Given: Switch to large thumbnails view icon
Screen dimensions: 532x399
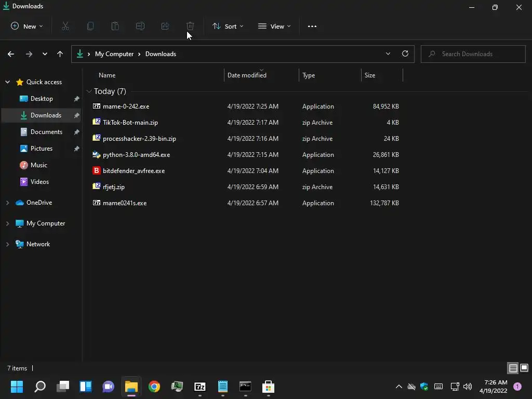Looking at the screenshot, I should point(524,368).
